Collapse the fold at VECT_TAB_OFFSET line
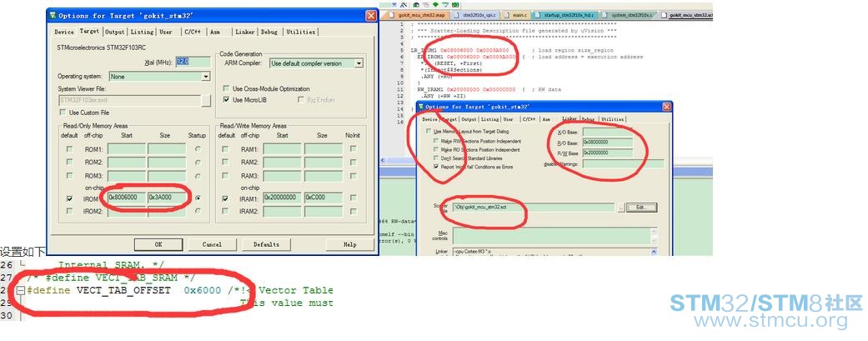The width and height of the screenshot is (868, 341). (21, 290)
